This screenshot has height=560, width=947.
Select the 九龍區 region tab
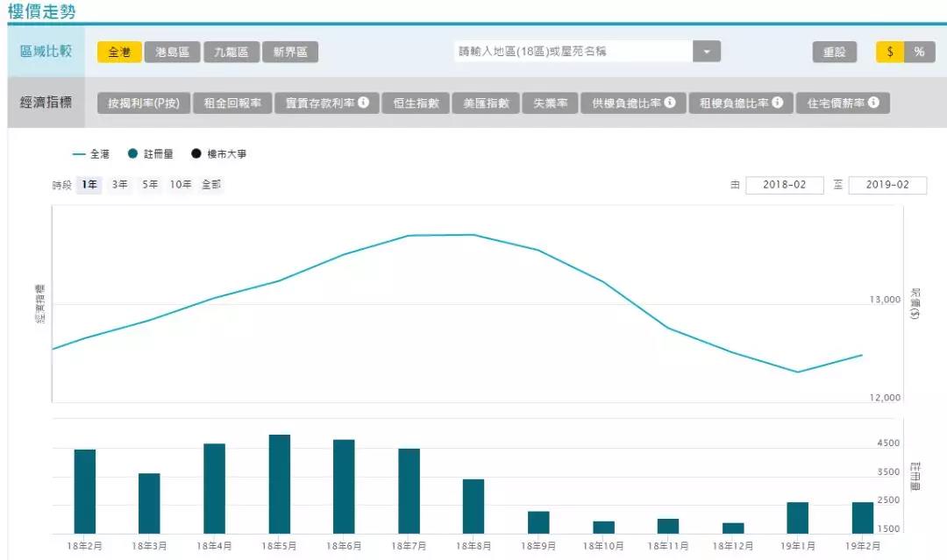point(231,52)
